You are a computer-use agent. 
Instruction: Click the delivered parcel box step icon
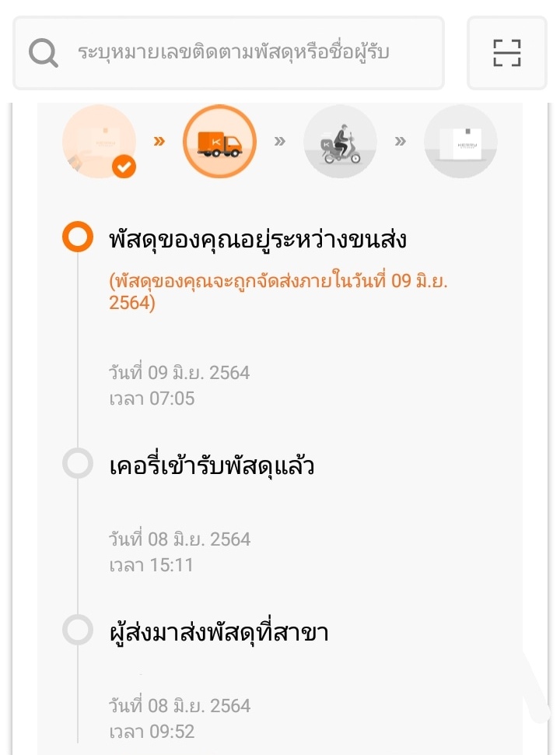coord(460,142)
